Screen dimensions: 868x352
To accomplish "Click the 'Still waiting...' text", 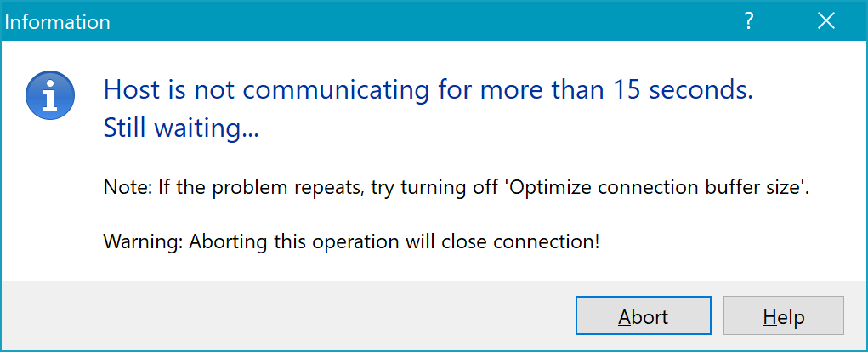I will pyautogui.click(x=181, y=128).
